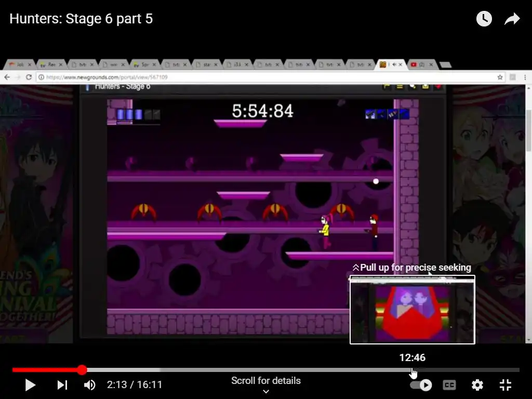
Task: Click the red progress bar scrubber handle
Action: pyautogui.click(x=82, y=370)
